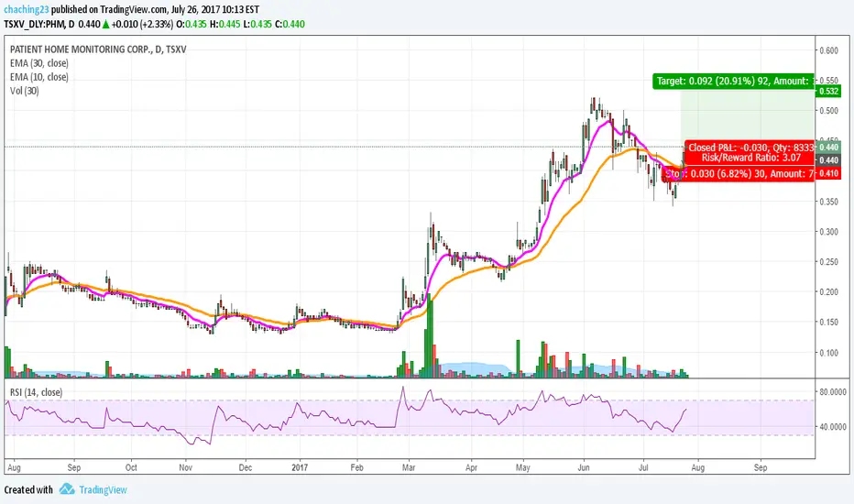Click the dark gray 0.440 current price tag
The width and height of the screenshot is (854, 504).
[x=829, y=160]
